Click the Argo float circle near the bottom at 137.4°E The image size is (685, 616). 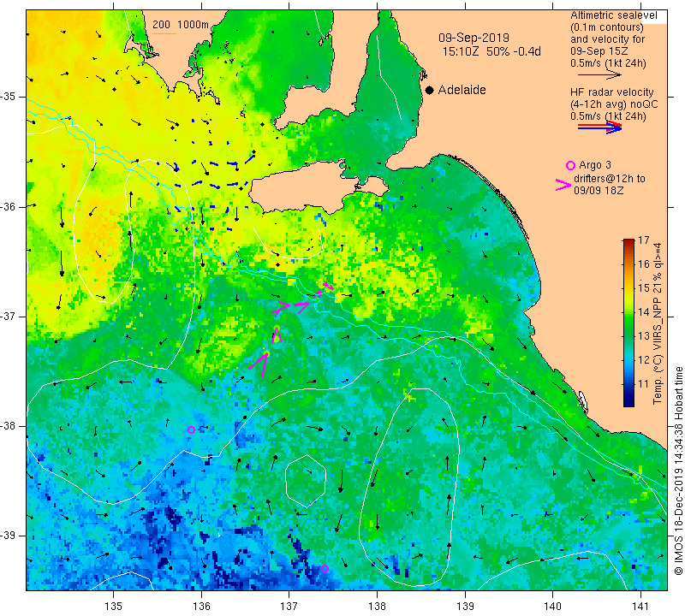click(325, 568)
